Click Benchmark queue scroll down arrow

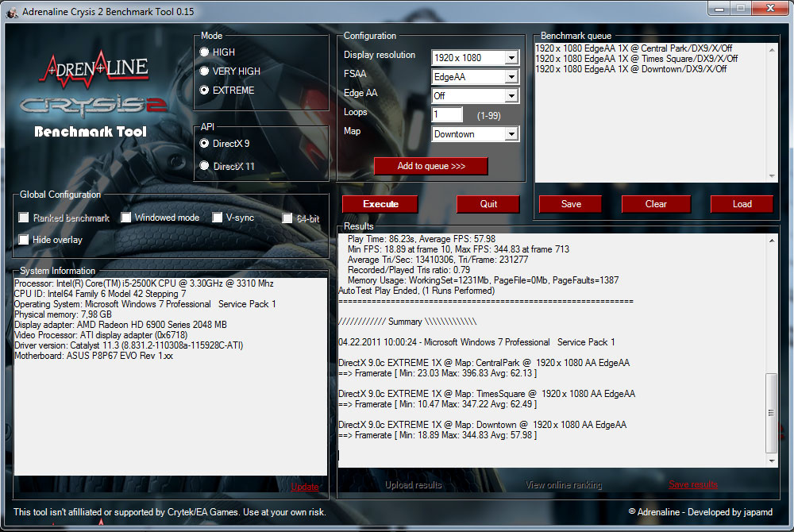(x=772, y=176)
